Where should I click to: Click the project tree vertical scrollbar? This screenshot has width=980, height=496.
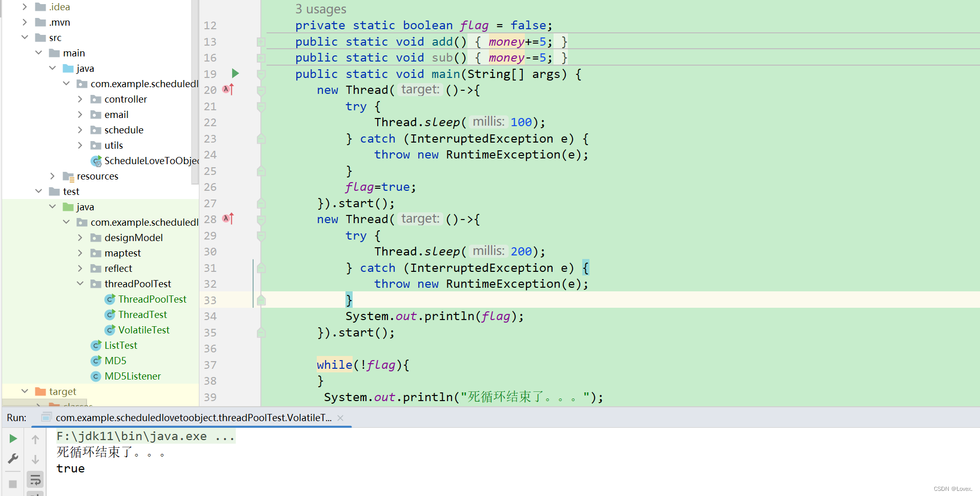coord(195,92)
